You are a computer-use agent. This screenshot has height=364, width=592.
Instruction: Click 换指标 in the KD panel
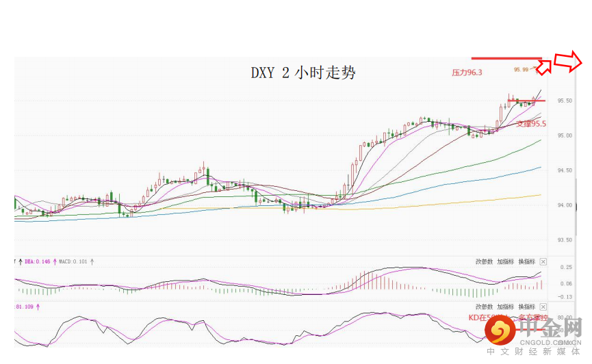(x=527, y=307)
